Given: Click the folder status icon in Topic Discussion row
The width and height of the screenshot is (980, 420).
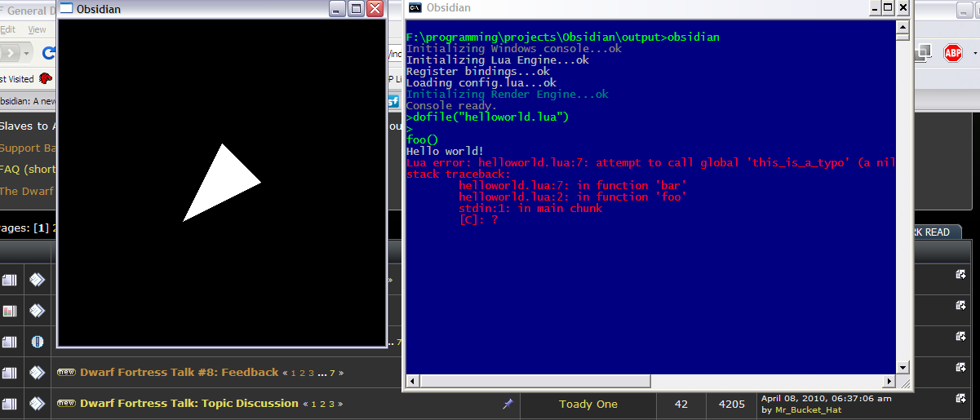Looking at the screenshot, I should pos(9,404).
